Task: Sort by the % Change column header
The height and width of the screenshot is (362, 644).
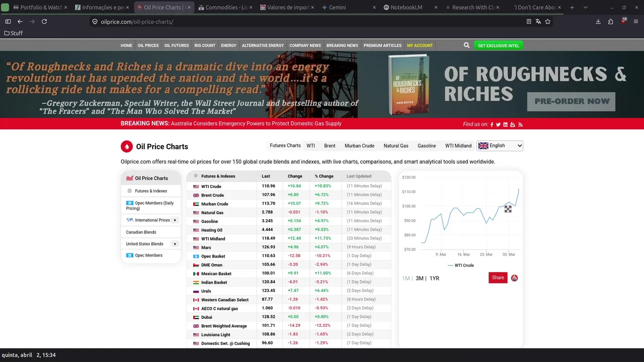Action: tap(324, 176)
